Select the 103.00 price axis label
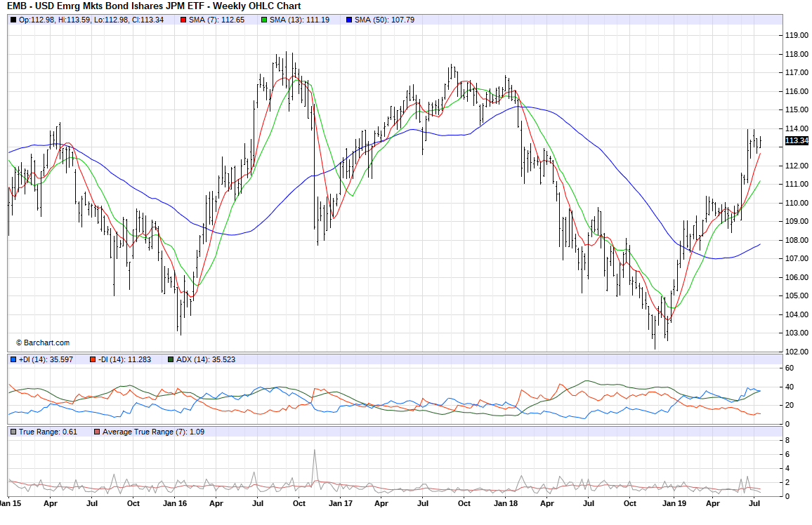 coord(797,333)
